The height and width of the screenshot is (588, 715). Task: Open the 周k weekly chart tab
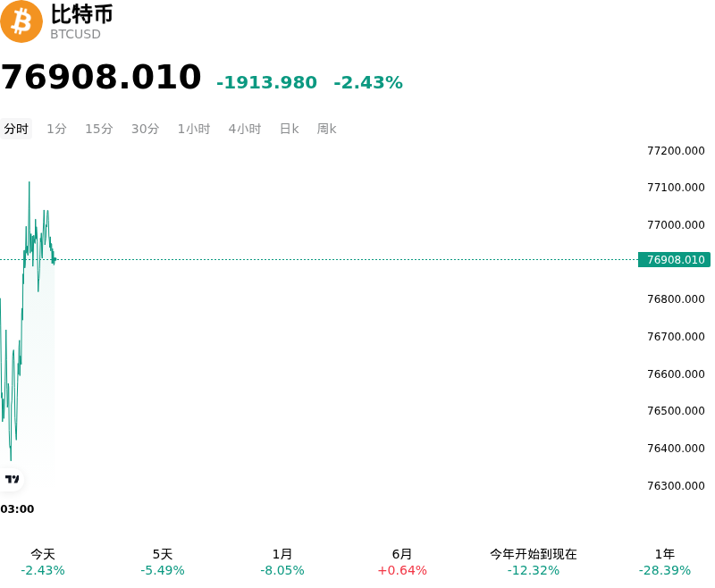click(x=326, y=129)
